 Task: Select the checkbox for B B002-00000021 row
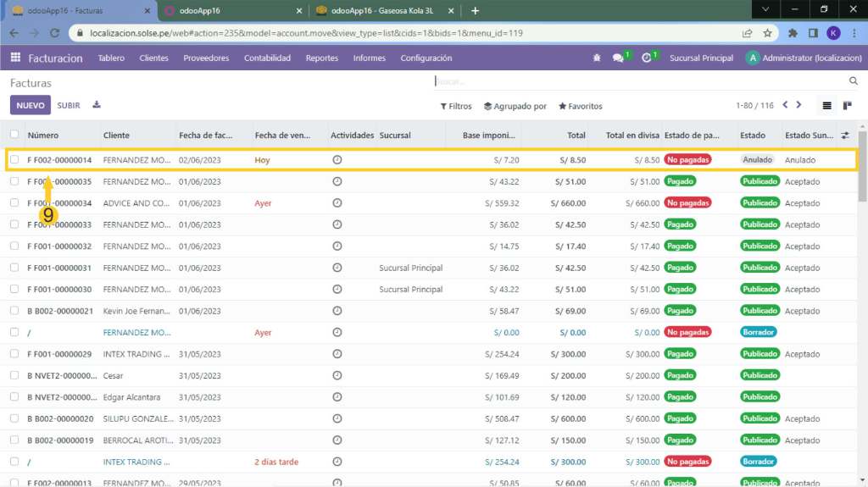click(14, 311)
